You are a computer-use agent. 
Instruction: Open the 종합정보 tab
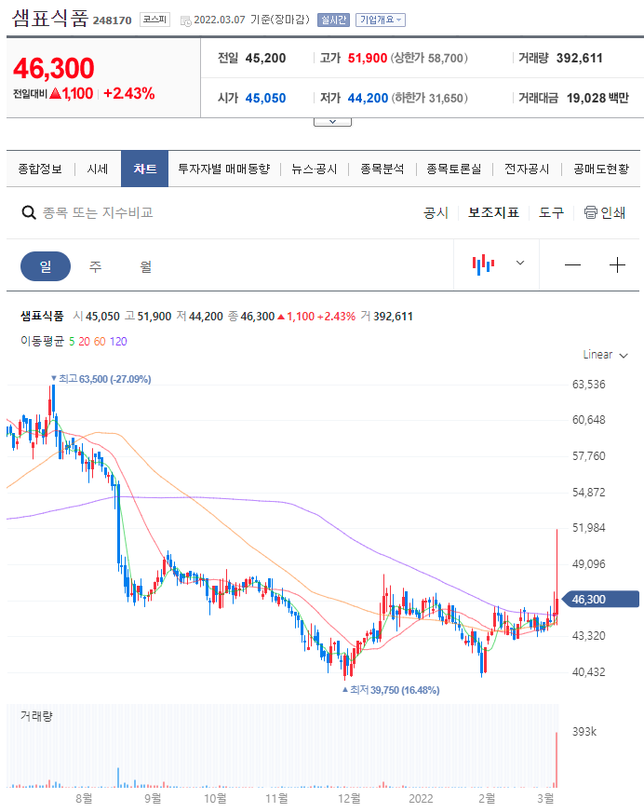tap(40, 169)
